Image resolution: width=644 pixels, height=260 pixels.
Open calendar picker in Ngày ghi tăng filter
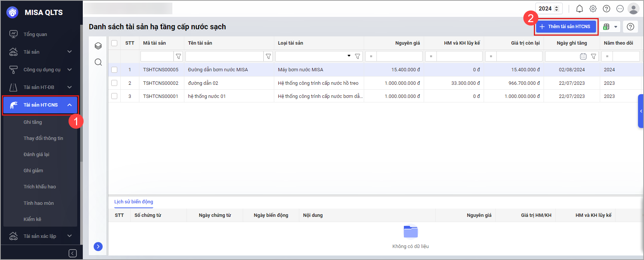(x=583, y=56)
